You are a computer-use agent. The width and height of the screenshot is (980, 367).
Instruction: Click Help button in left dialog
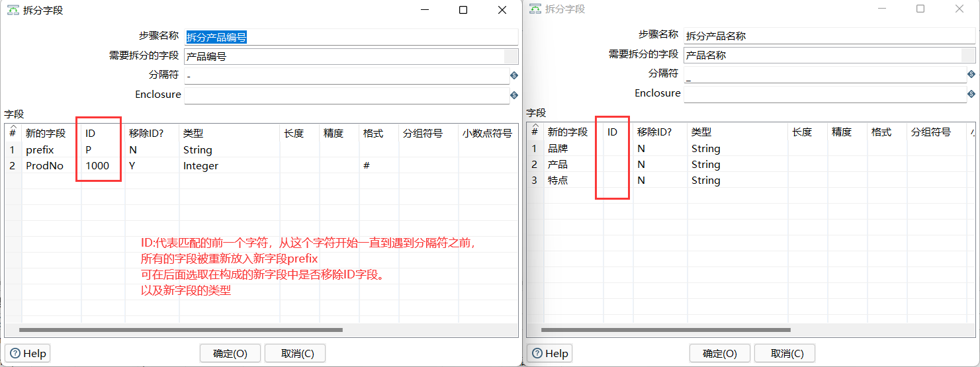(28, 353)
